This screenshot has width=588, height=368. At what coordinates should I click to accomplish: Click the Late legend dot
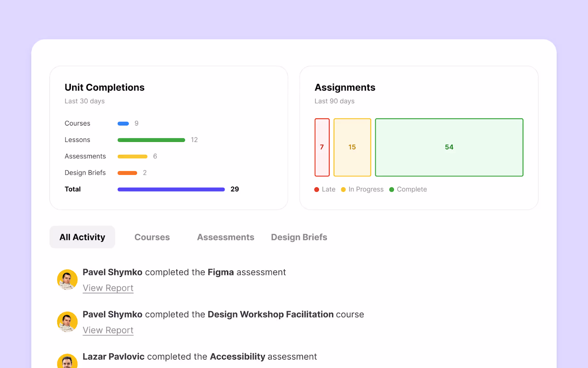[x=316, y=189]
